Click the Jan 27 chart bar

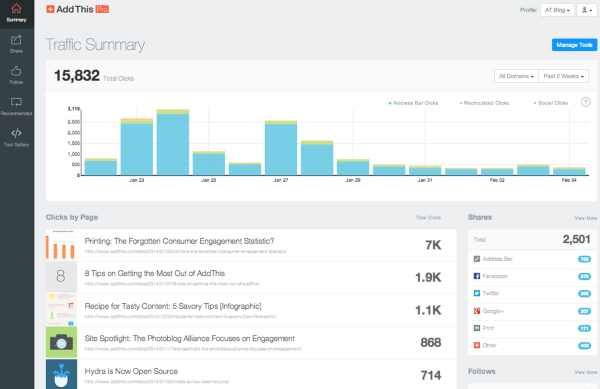281,148
